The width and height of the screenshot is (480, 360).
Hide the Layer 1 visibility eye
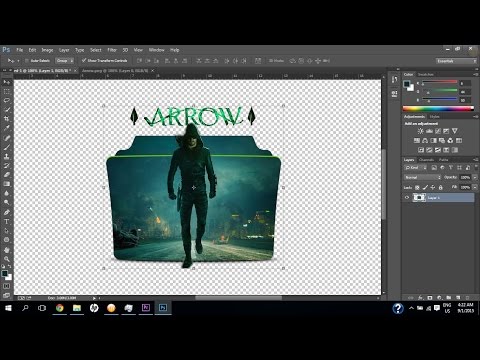[x=407, y=198]
